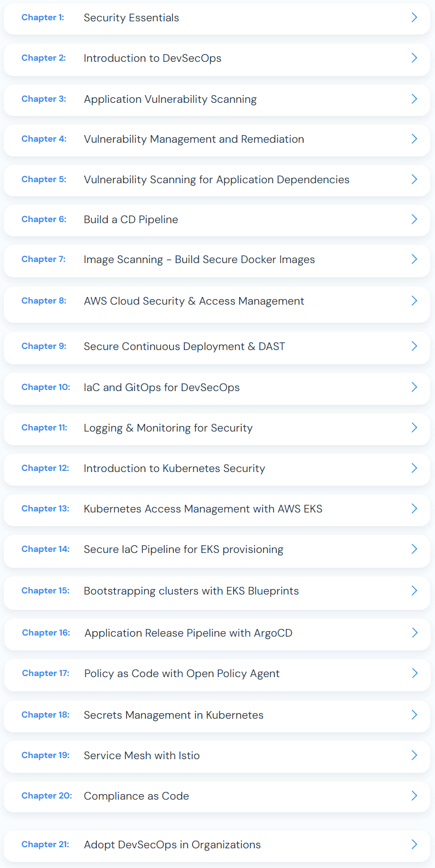Click 'Service Mesh with Istio' title
The width and height of the screenshot is (435, 868).
point(142,755)
